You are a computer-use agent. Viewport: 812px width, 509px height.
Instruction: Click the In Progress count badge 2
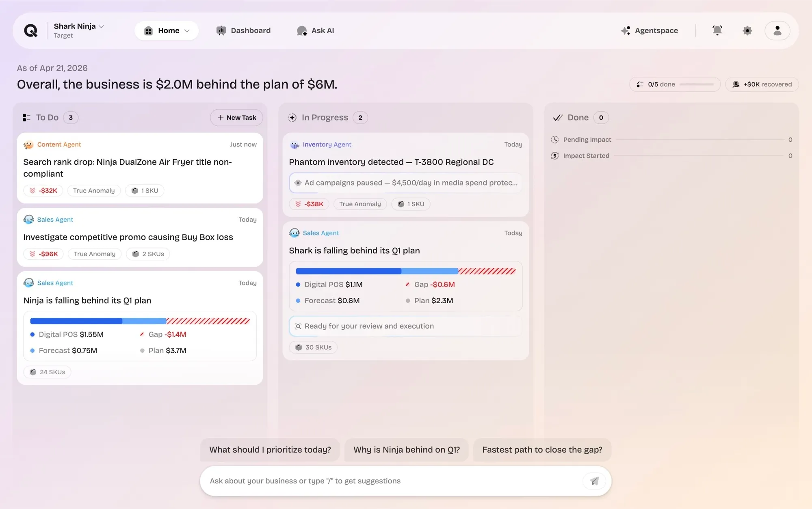click(x=360, y=118)
